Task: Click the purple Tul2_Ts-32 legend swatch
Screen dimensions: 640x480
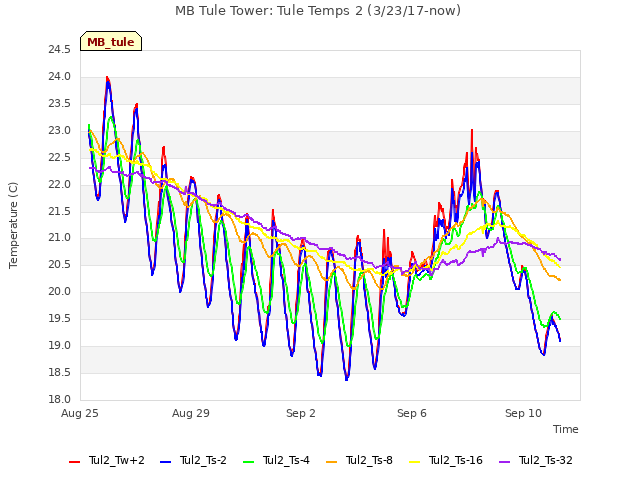Action: coord(504,462)
